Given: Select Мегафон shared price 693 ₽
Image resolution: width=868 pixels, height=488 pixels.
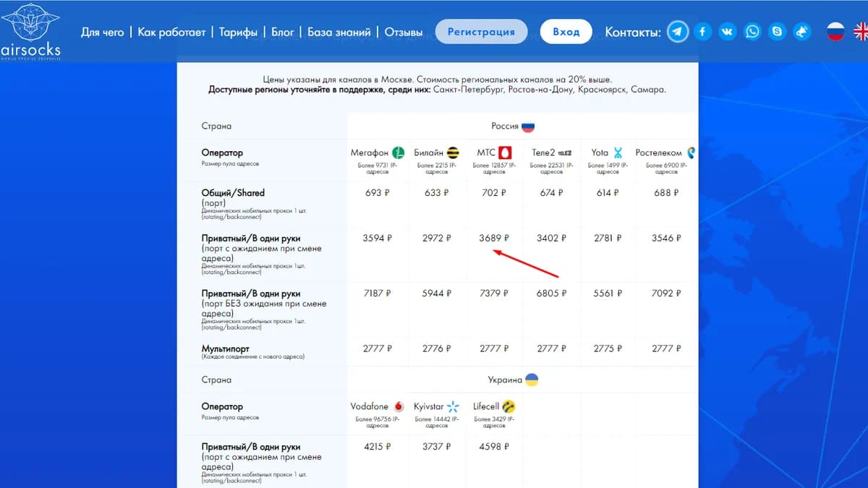Looking at the screenshot, I should coord(378,194).
